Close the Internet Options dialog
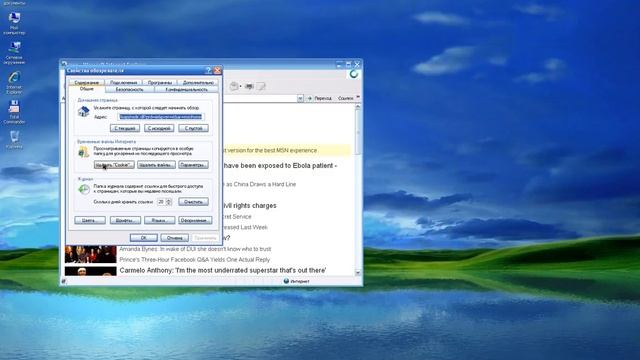The height and width of the screenshot is (360, 640). (218, 71)
